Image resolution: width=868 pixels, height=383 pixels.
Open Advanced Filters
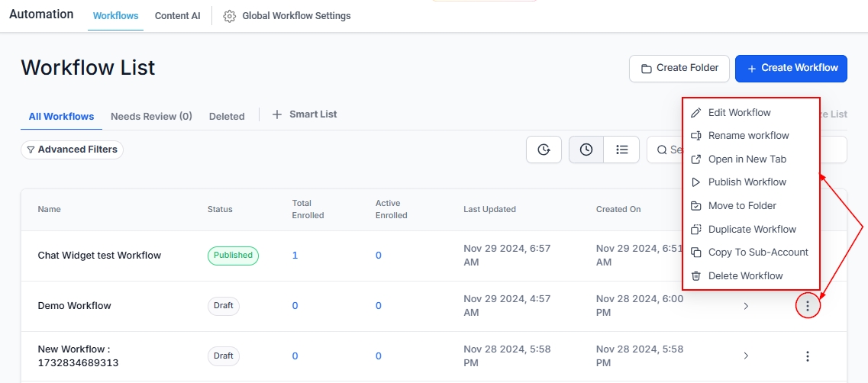[x=72, y=150]
